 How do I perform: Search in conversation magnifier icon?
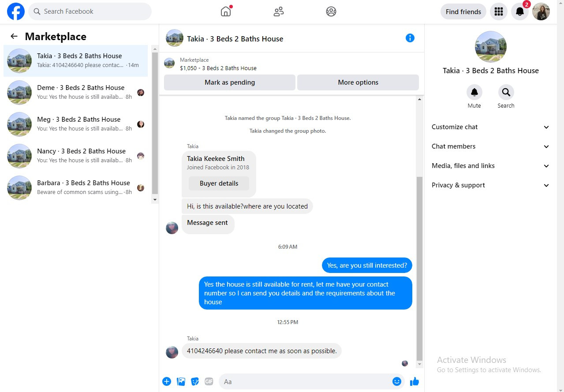(x=506, y=92)
